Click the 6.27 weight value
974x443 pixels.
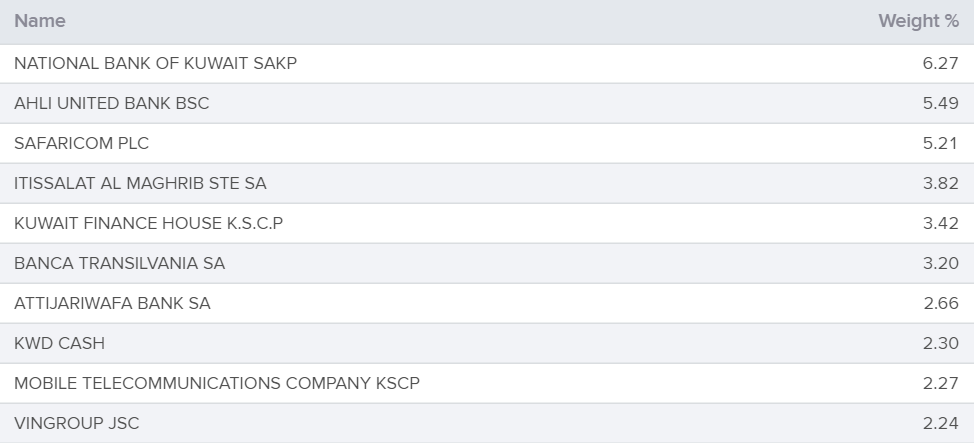coord(940,63)
